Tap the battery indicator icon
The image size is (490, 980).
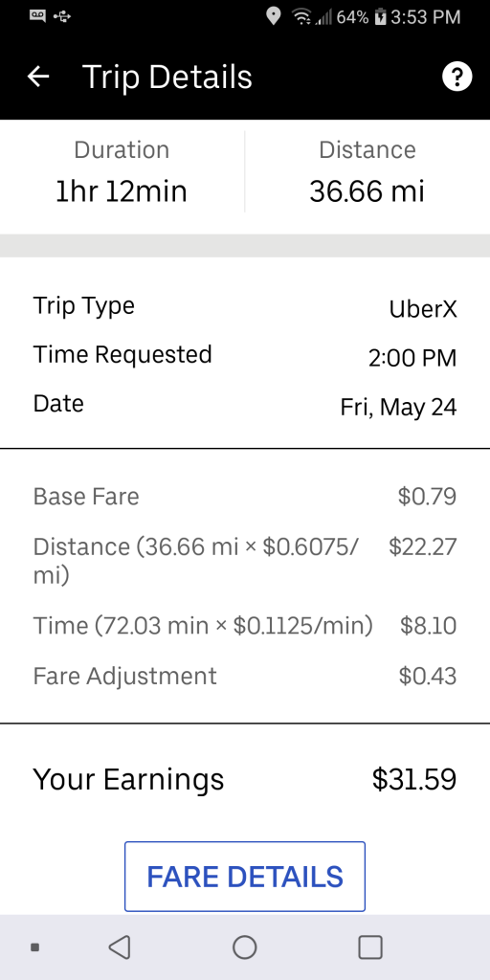[x=381, y=17]
